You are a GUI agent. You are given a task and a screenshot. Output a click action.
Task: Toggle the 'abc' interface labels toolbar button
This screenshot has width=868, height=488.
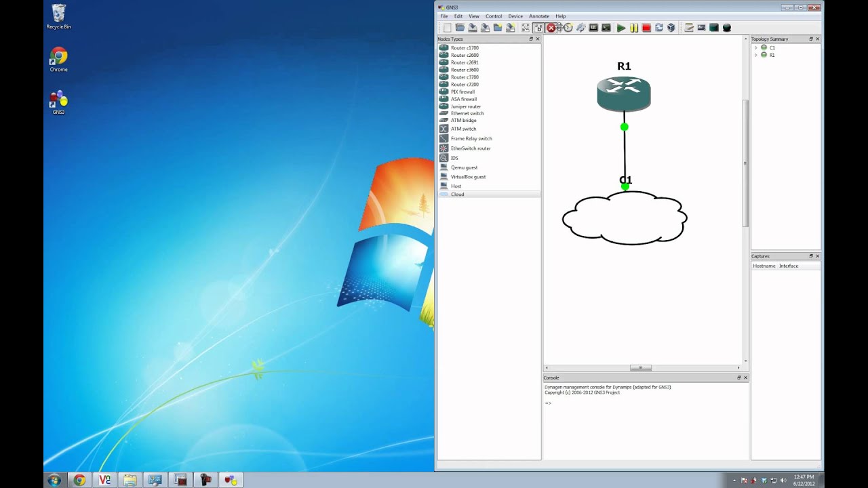point(538,28)
